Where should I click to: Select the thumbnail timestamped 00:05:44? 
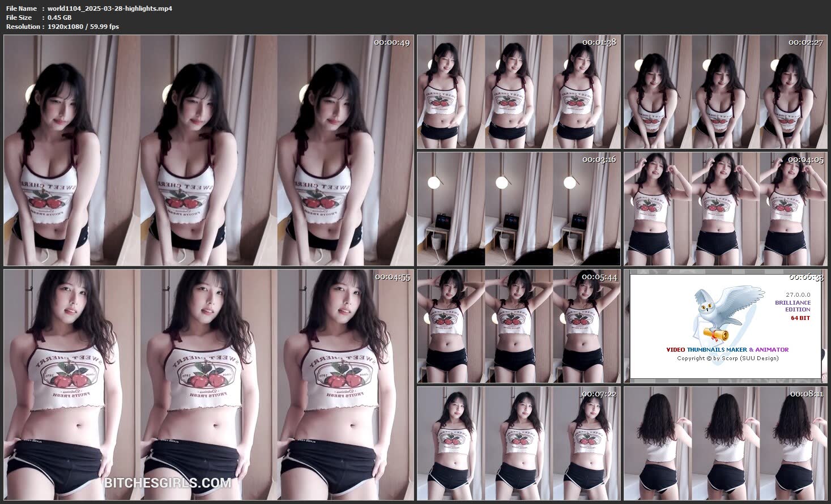click(x=518, y=326)
